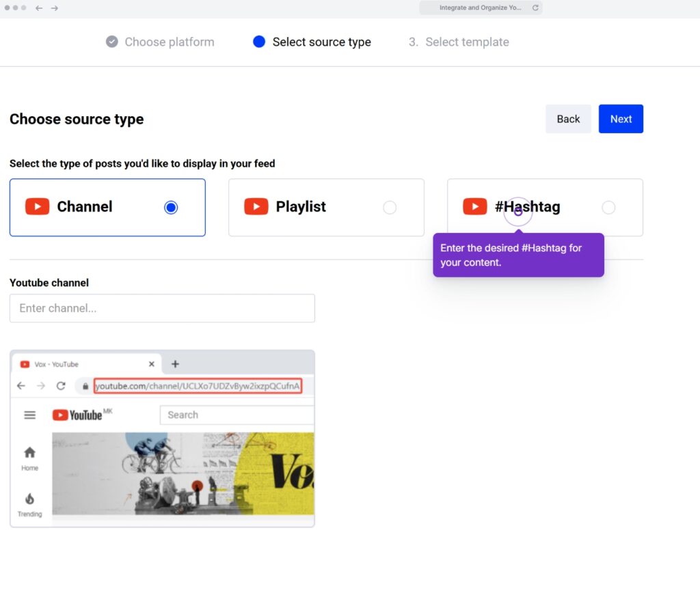Click the Youtube channel field label
The height and width of the screenshot is (597, 700).
pyautogui.click(x=49, y=283)
